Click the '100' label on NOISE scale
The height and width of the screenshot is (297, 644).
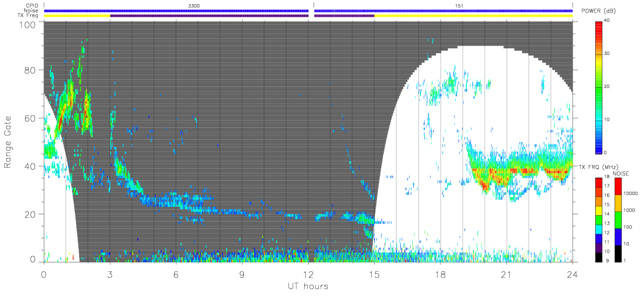coord(629,227)
